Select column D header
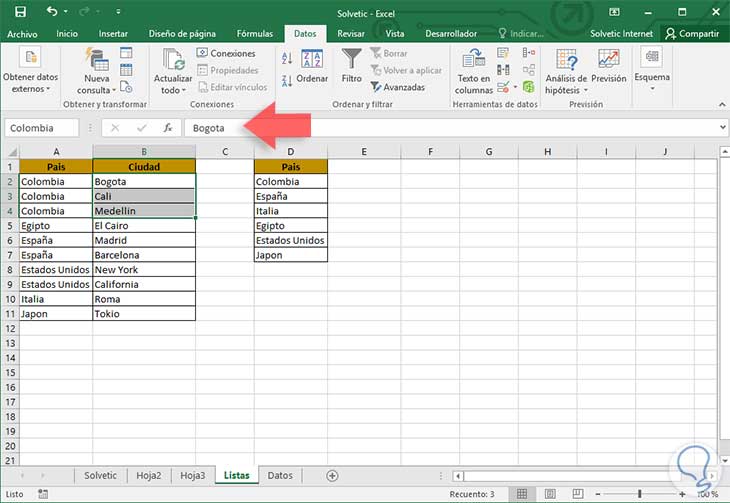This screenshot has height=503, width=730. 291,152
